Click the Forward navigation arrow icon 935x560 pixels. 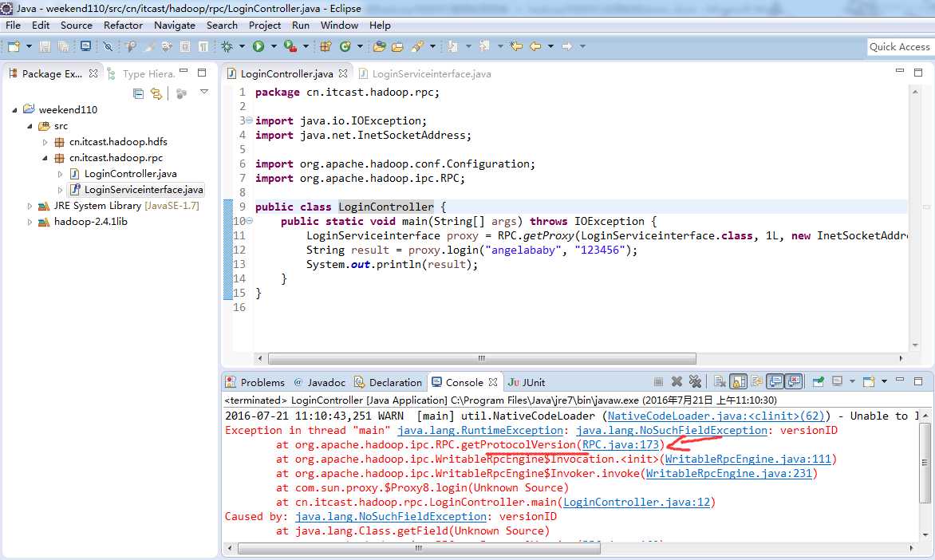click(567, 46)
